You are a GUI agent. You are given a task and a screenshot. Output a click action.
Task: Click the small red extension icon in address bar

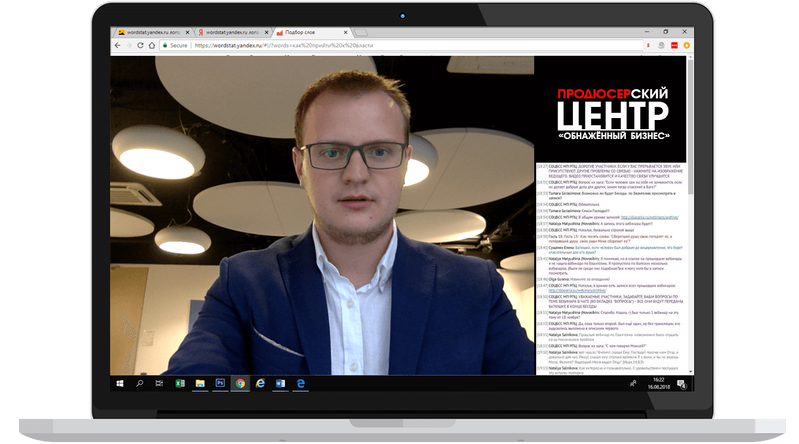(648, 45)
